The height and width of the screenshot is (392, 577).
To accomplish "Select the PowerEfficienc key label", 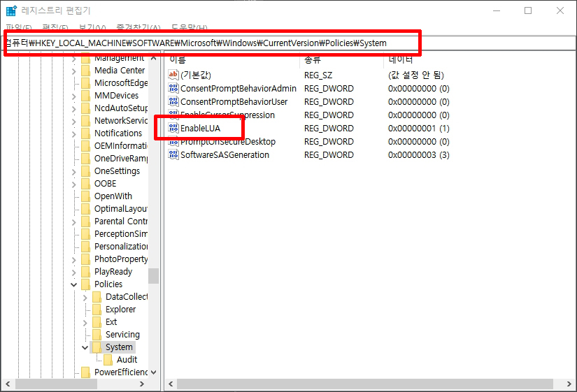I will pyautogui.click(x=121, y=372).
